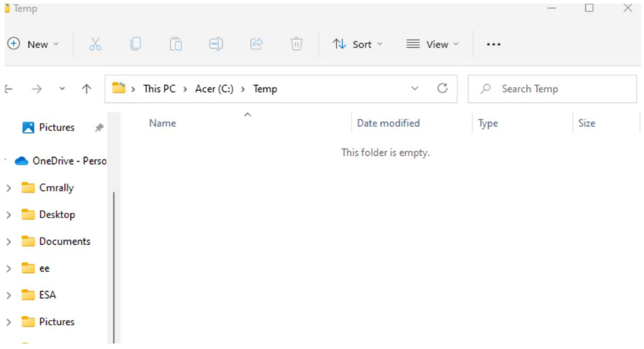
Task: Navigate forward with the arrow button
Action: 37,89
